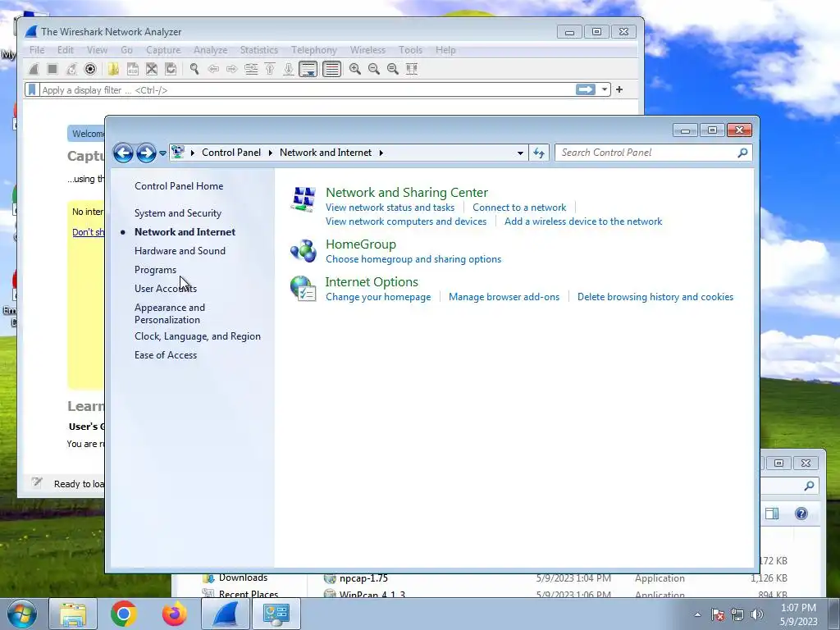Screen dimensions: 840x630
Task: Click the Find packet magnifier icon in Wireshark
Action: pyautogui.click(x=194, y=69)
